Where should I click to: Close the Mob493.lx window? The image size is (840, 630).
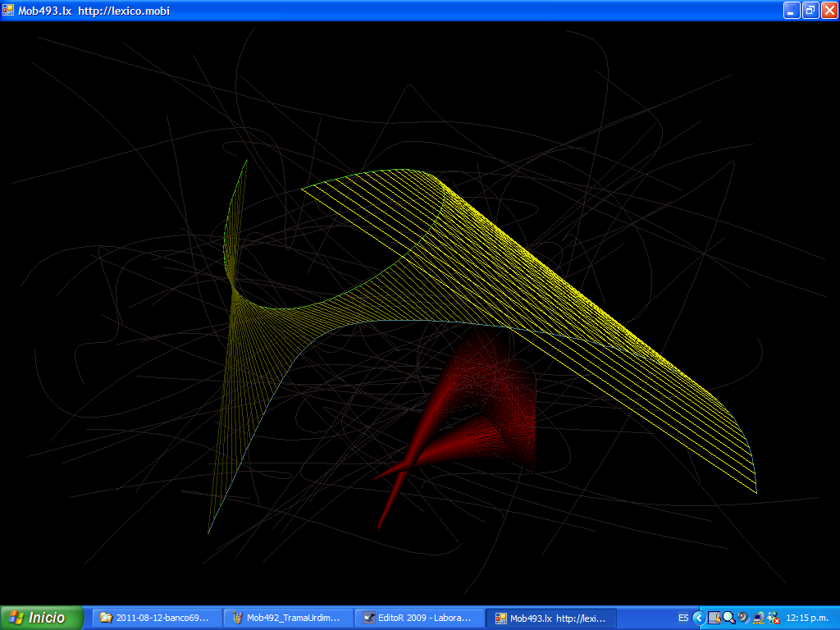pyautogui.click(x=829, y=11)
